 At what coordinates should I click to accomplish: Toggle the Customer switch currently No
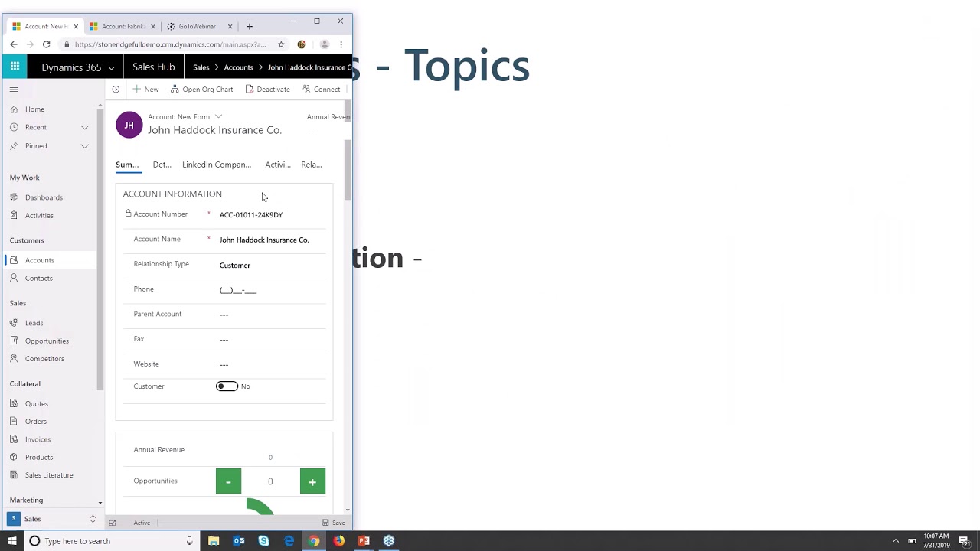click(227, 386)
